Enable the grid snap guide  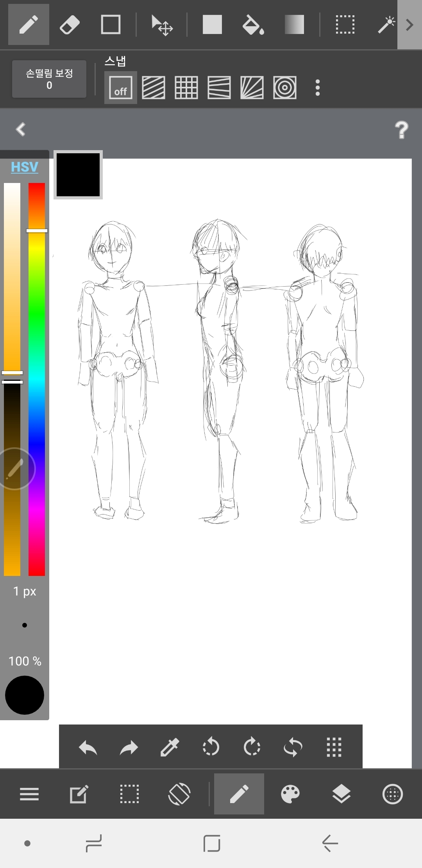click(186, 88)
